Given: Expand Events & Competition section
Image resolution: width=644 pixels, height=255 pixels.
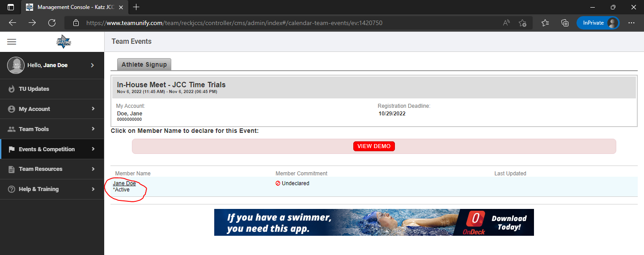Looking at the screenshot, I should 52,149.
